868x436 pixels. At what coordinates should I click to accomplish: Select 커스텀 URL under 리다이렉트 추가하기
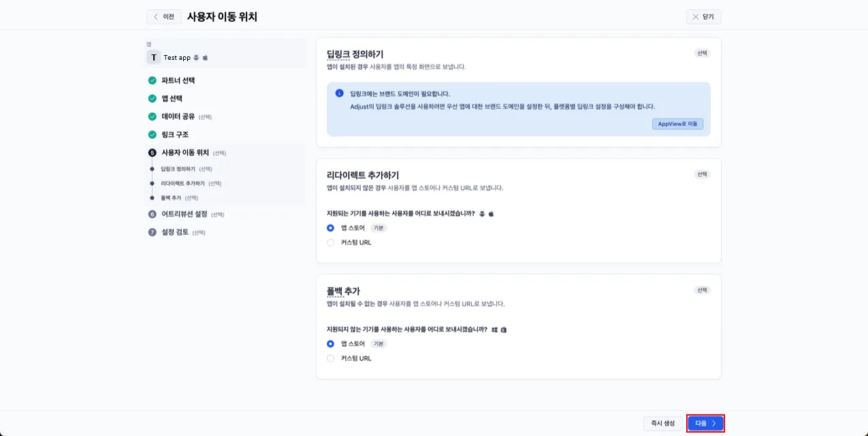[x=331, y=242]
